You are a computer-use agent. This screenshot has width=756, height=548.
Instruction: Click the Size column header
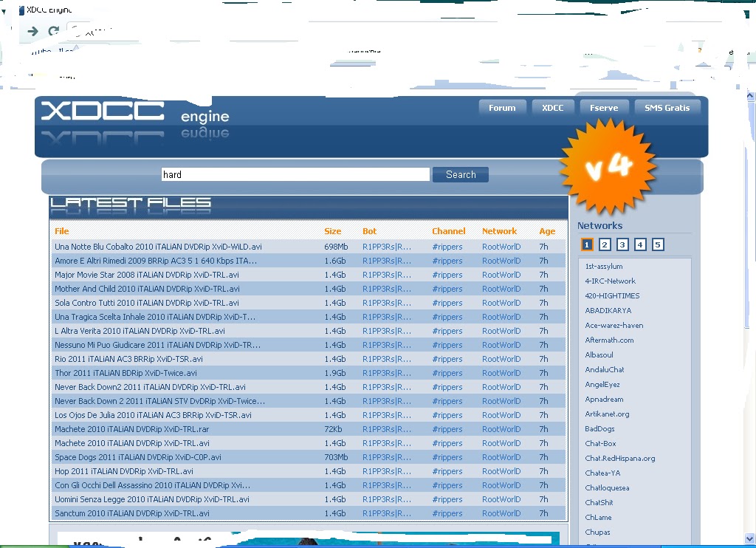333,231
